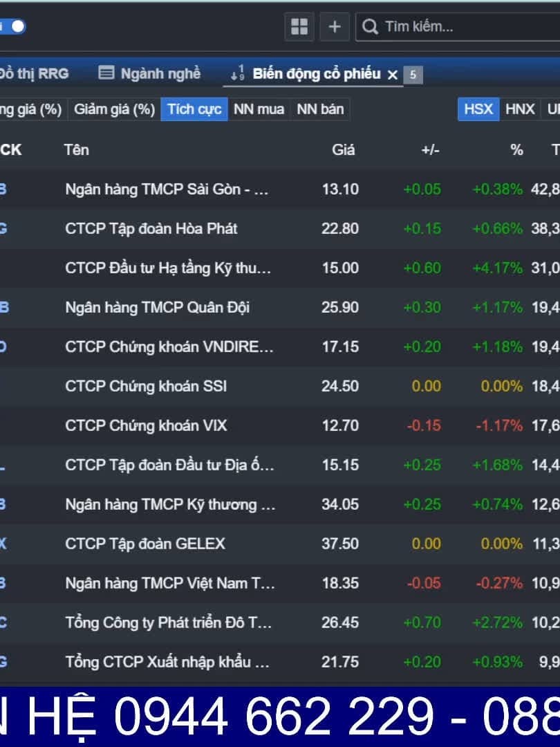The image size is (560, 747).
Task: Type in the Tìm kiếm search field
Action: click(x=463, y=27)
